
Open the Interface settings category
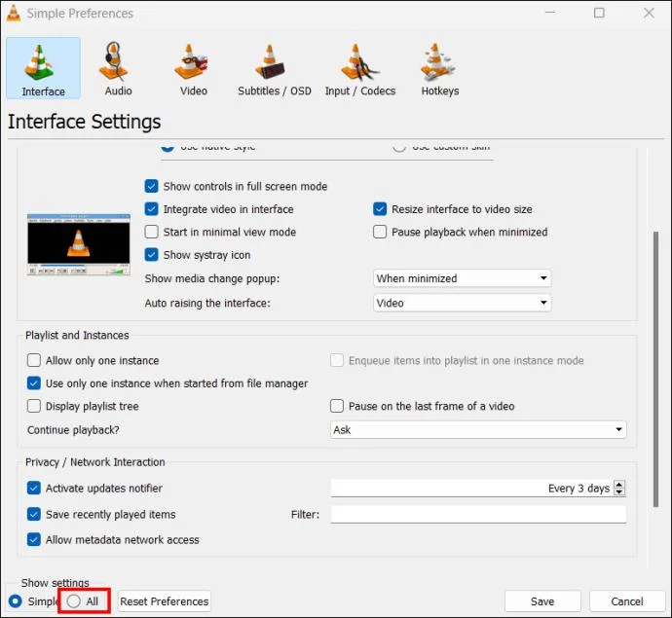click(x=43, y=68)
